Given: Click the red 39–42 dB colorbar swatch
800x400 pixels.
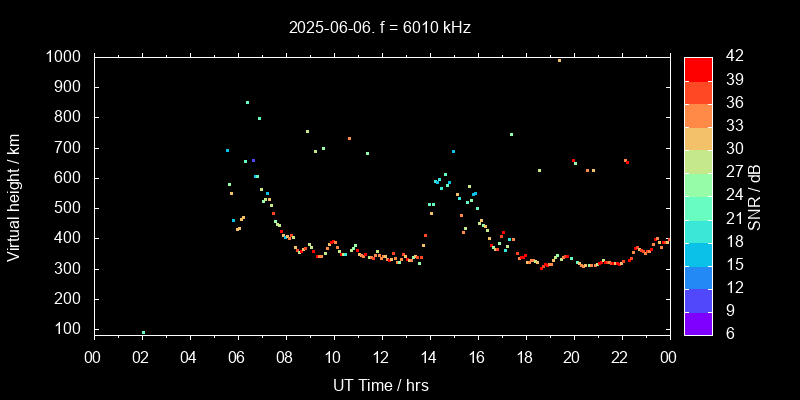Looking at the screenshot, I should 698,69.
